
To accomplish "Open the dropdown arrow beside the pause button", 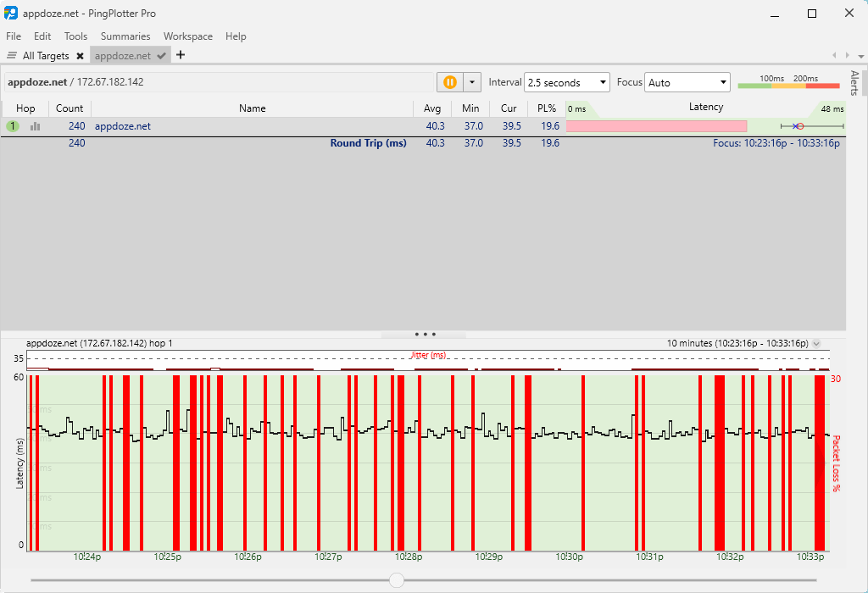I will (472, 82).
